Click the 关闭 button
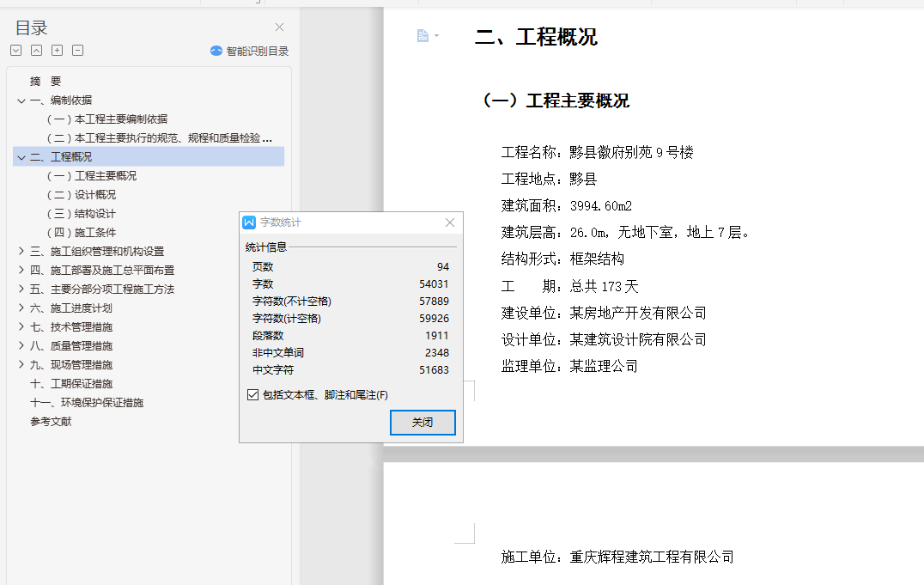This screenshot has height=585, width=924. [422, 423]
